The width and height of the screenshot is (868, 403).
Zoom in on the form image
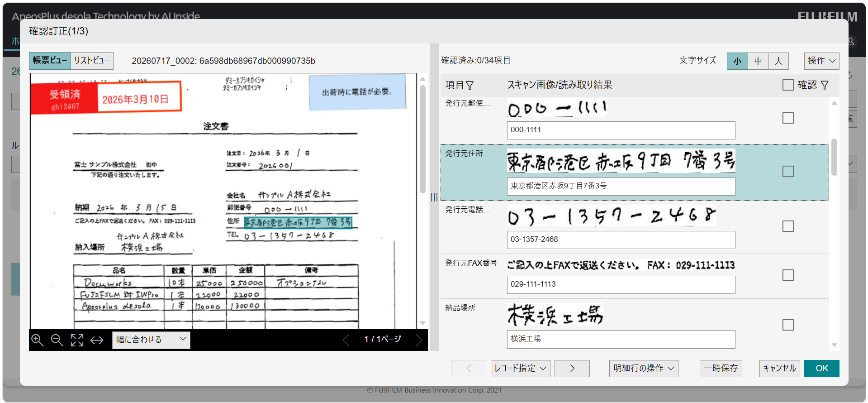[x=38, y=340]
